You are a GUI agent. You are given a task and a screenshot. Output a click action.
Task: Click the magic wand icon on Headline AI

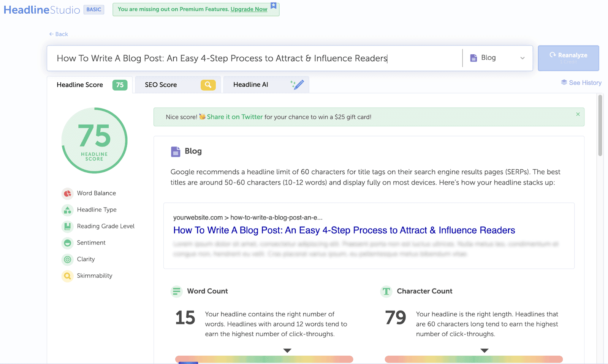tap(297, 84)
